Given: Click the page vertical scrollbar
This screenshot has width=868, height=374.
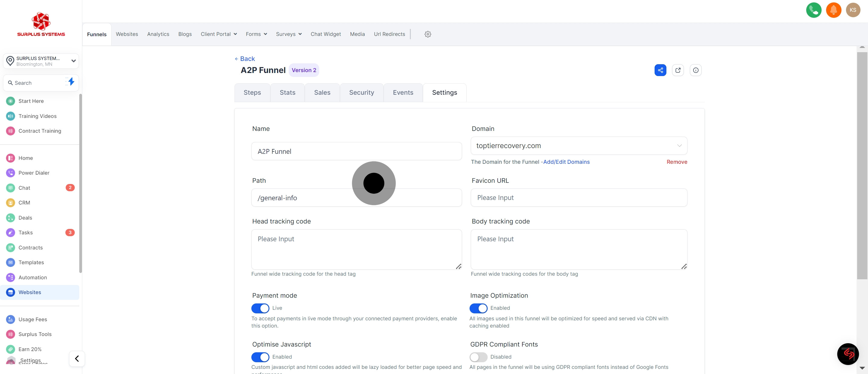Looking at the screenshot, I should pyautogui.click(x=862, y=165).
